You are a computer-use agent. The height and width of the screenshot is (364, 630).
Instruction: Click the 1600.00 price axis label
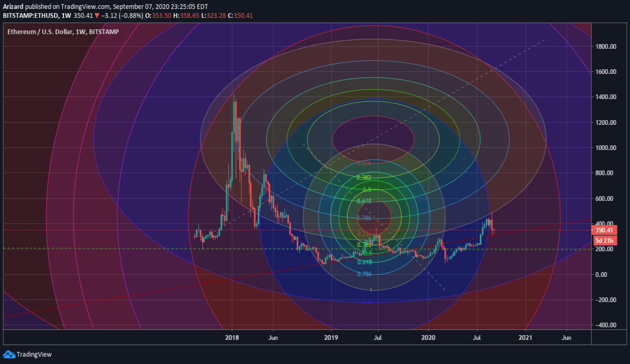605,72
